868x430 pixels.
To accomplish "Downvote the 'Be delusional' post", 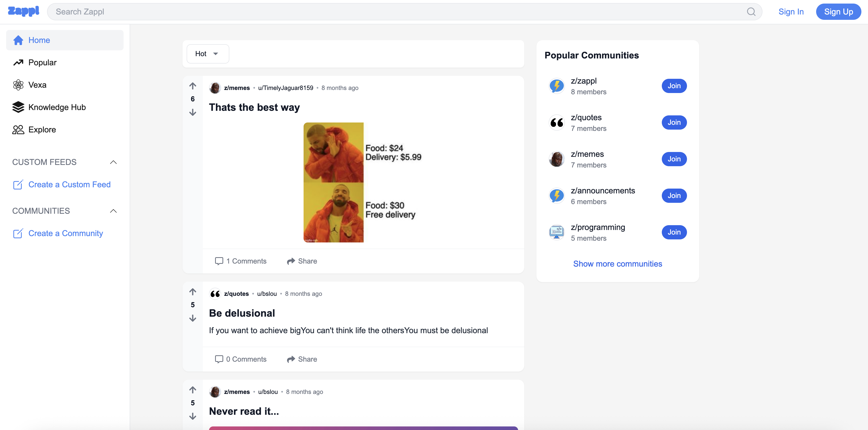I will [x=193, y=318].
